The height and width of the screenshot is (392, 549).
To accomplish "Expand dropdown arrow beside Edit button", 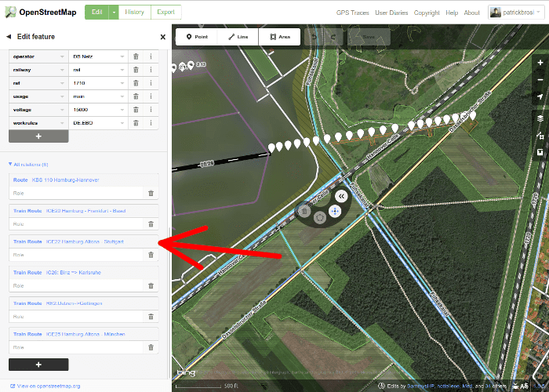I will (114, 13).
